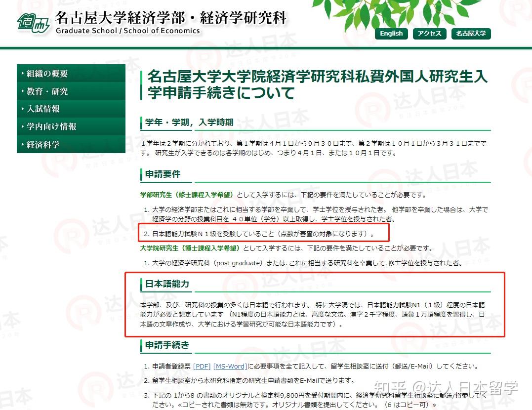Viewport: 532px width, 410px height.
Task: Click the green Nagoya economics logo icon
Action: [x=33, y=23]
